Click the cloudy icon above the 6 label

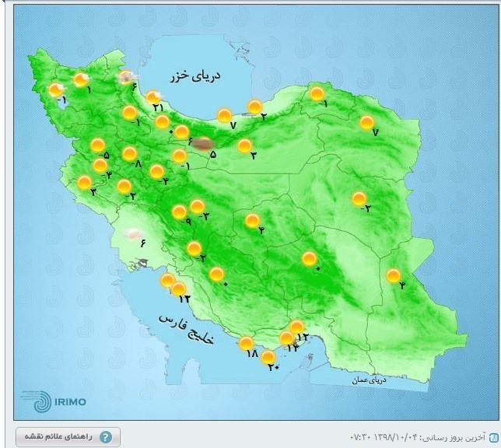point(134,233)
